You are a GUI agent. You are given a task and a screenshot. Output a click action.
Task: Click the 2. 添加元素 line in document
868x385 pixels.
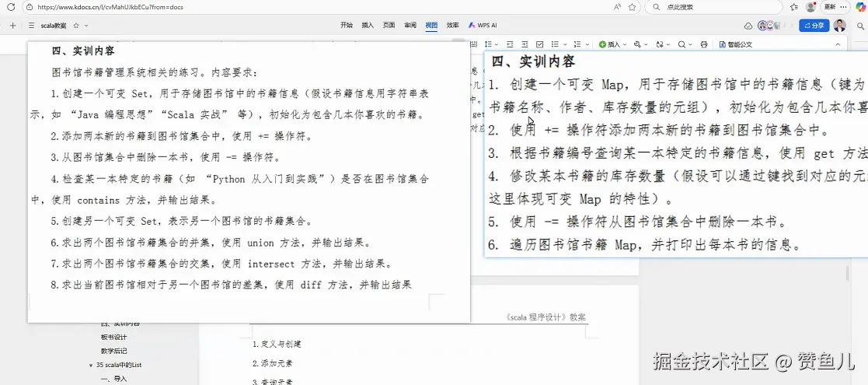(x=273, y=364)
